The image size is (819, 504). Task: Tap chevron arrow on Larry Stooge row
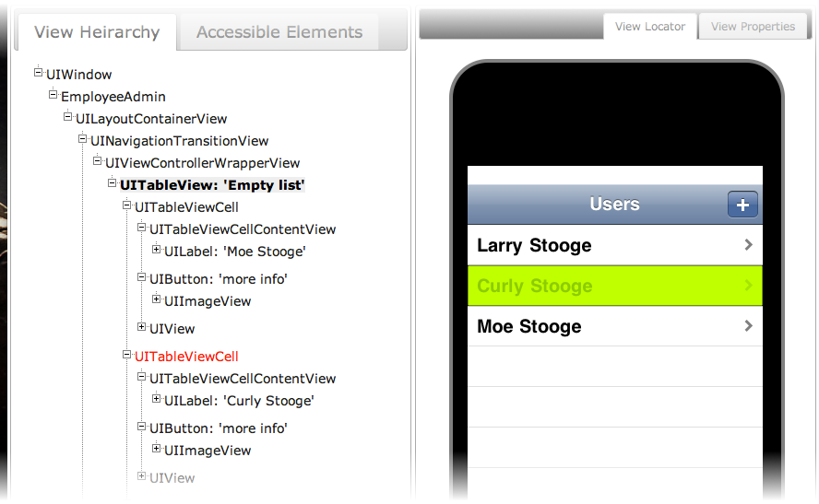(x=749, y=245)
